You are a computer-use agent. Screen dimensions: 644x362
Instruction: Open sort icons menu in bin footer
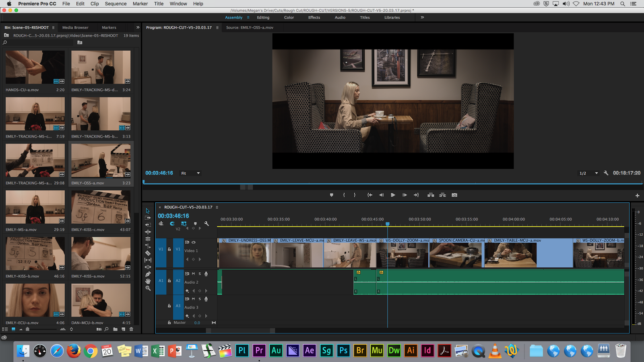click(71, 329)
